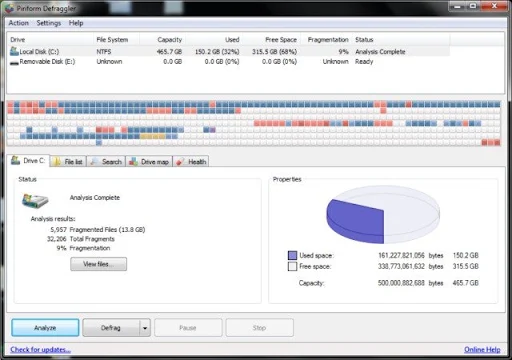Click the 315.5 GB (68%) free space cell
The image size is (512, 360).
pyautogui.click(x=274, y=52)
